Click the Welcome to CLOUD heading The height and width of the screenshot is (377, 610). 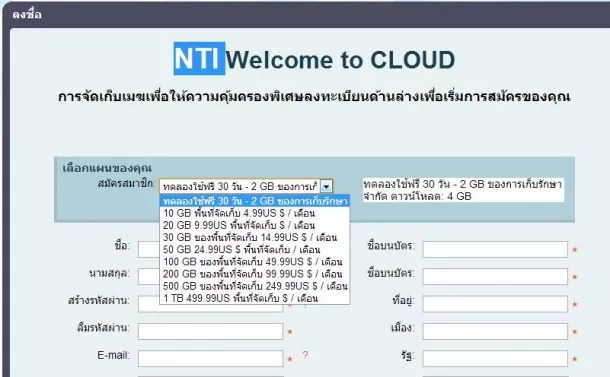pos(340,60)
